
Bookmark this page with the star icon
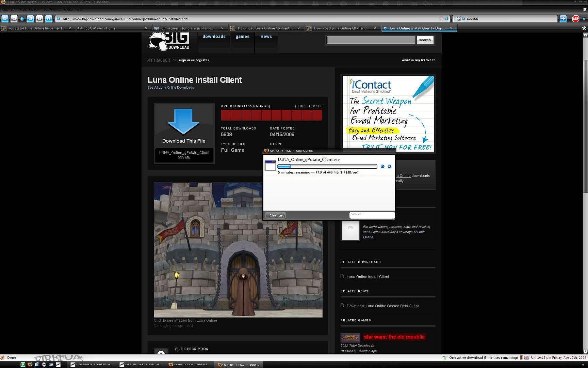click(x=442, y=19)
